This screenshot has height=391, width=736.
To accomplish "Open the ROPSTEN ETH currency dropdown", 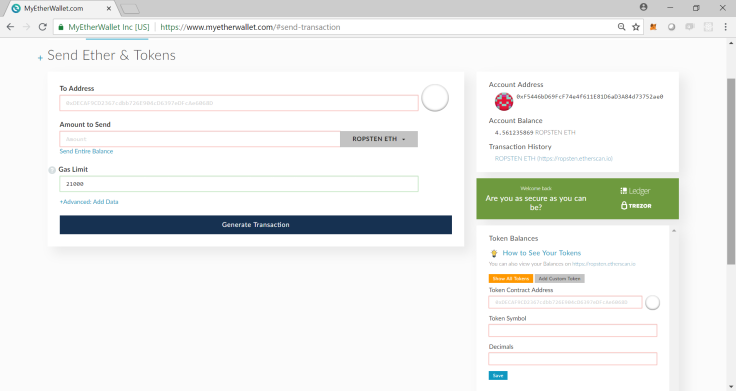I will [379, 139].
